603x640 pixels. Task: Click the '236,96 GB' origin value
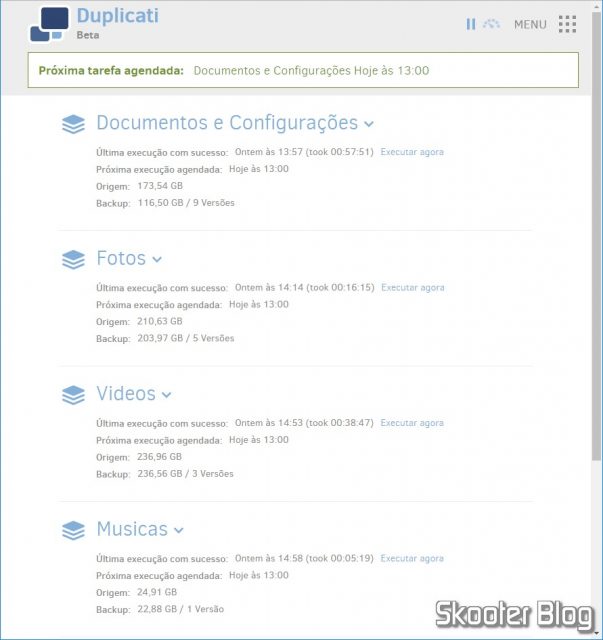[x=159, y=457]
